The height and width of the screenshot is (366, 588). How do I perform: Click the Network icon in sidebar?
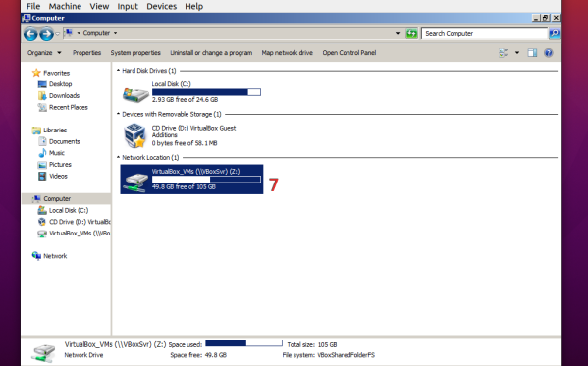point(36,256)
